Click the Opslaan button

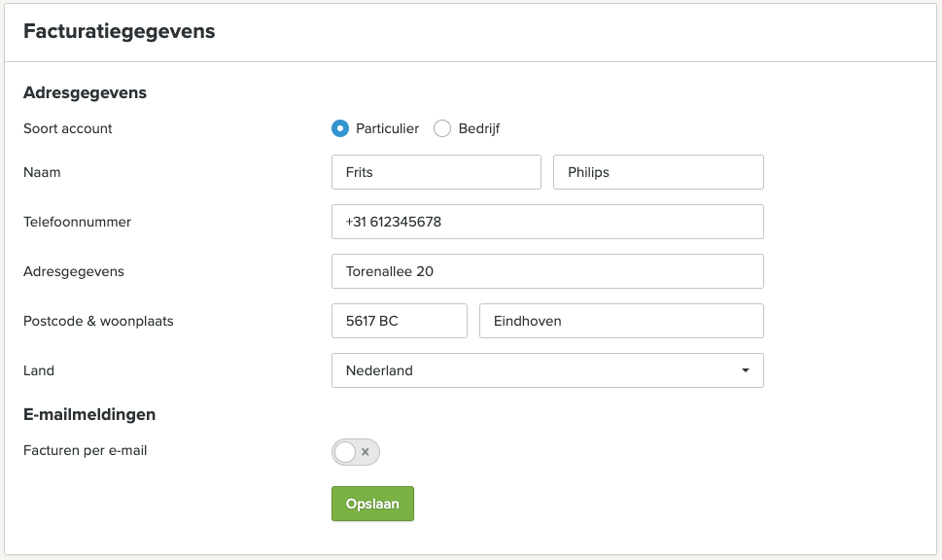coord(372,504)
